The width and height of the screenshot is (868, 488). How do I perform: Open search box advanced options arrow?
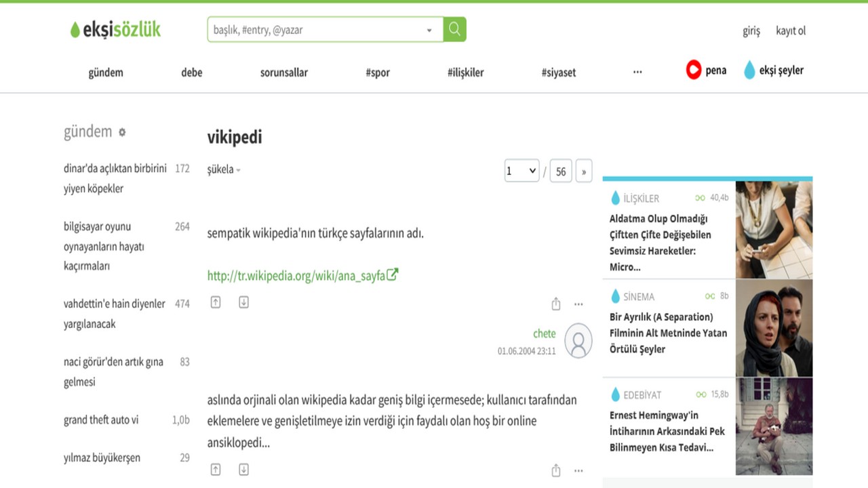point(429,30)
